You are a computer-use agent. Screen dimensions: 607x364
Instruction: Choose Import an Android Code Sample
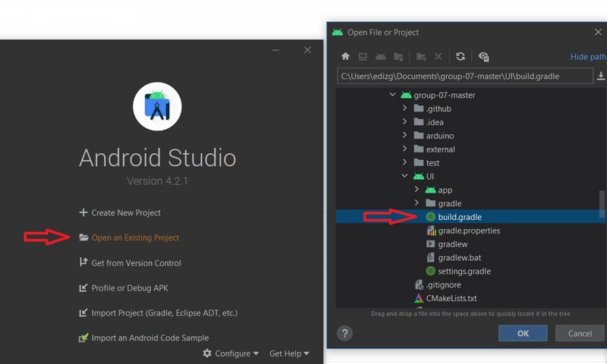pos(144,337)
